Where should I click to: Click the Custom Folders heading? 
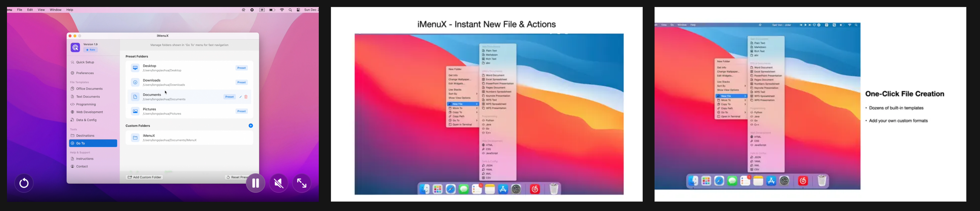coord(138,126)
